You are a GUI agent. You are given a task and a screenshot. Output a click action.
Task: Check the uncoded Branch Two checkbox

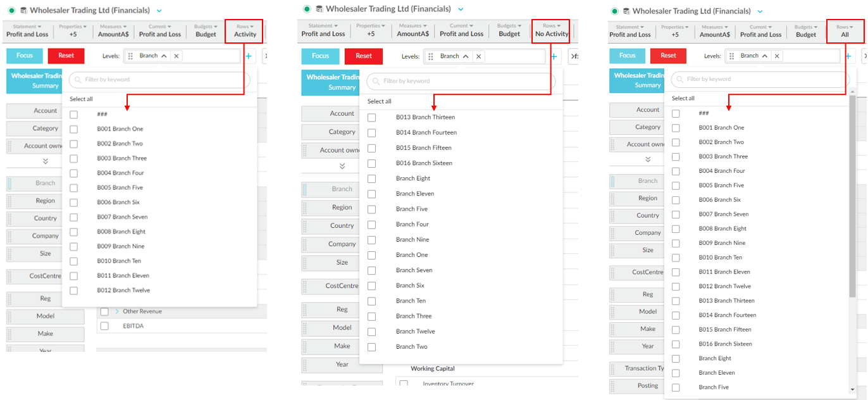[x=371, y=347]
